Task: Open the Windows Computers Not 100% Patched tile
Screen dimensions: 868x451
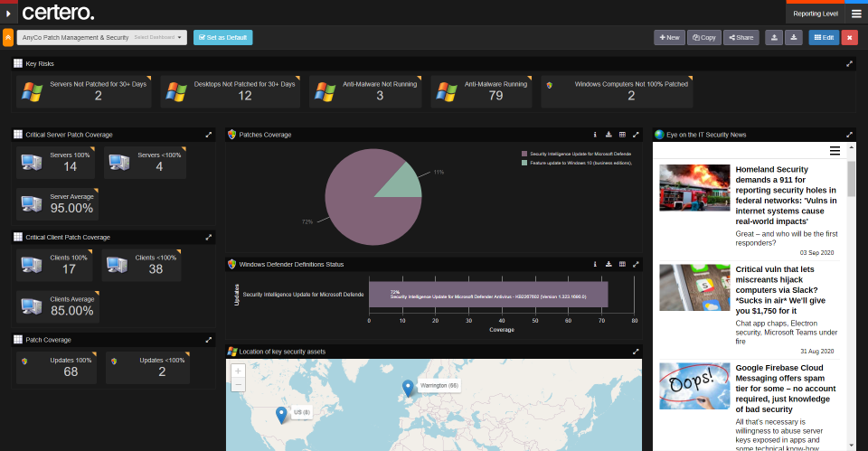Action: tap(617, 91)
